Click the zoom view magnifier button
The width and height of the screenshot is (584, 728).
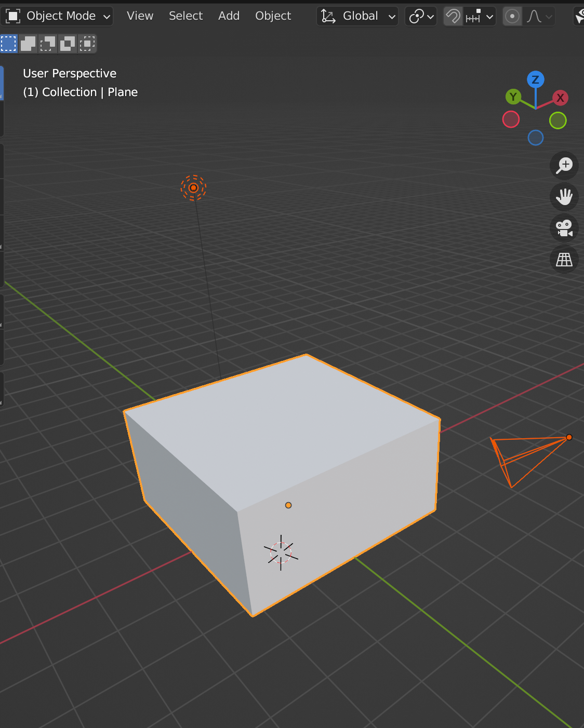click(564, 166)
